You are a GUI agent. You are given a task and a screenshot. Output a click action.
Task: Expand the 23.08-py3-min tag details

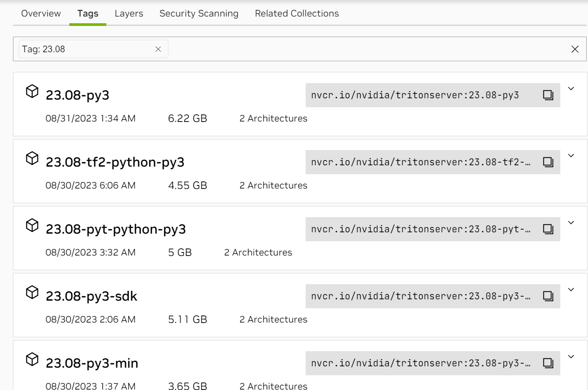point(571,356)
